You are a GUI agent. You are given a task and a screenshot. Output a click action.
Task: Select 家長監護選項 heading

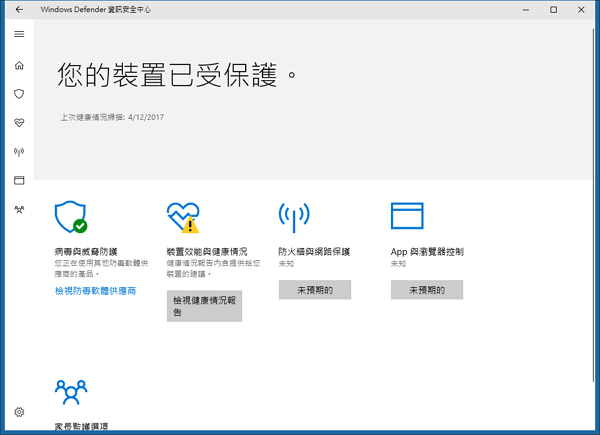tap(82, 427)
